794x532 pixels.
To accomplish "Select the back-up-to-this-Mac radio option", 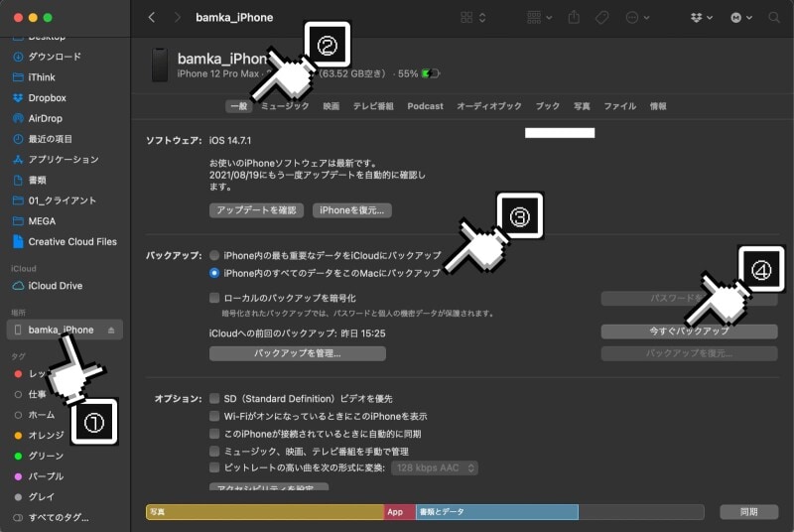I will 214,273.
